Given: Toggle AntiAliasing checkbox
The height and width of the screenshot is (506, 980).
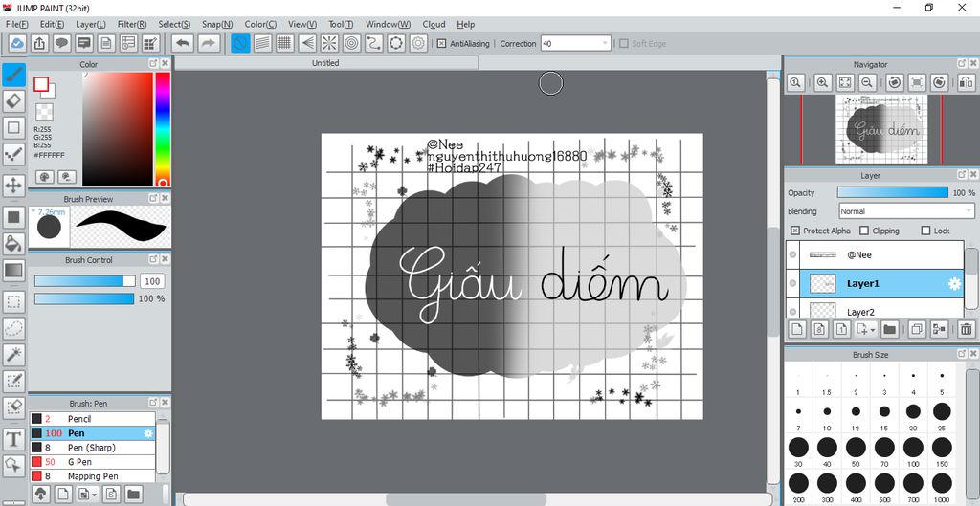Looking at the screenshot, I should pyautogui.click(x=441, y=44).
